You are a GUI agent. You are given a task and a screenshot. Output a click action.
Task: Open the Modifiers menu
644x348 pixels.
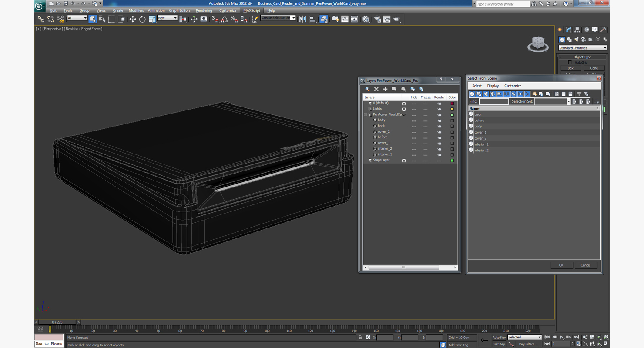(x=136, y=10)
